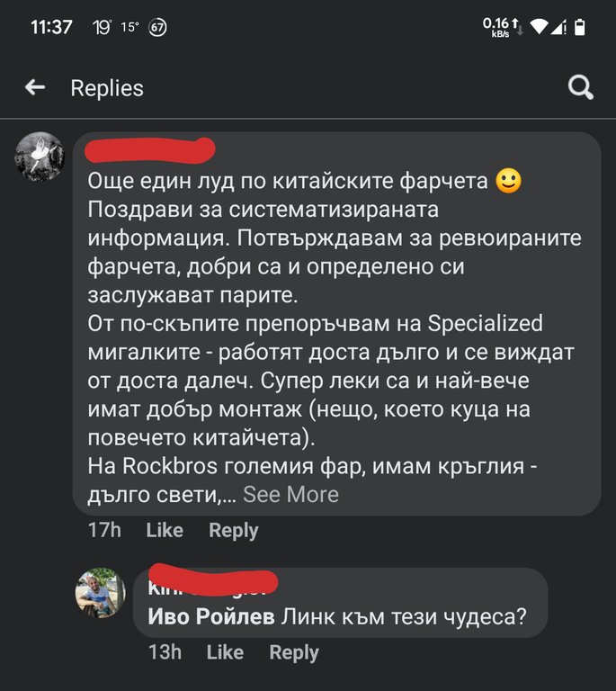The height and width of the screenshot is (691, 616).
Task: Open search with the magnifier icon
Action: pos(581,87)
